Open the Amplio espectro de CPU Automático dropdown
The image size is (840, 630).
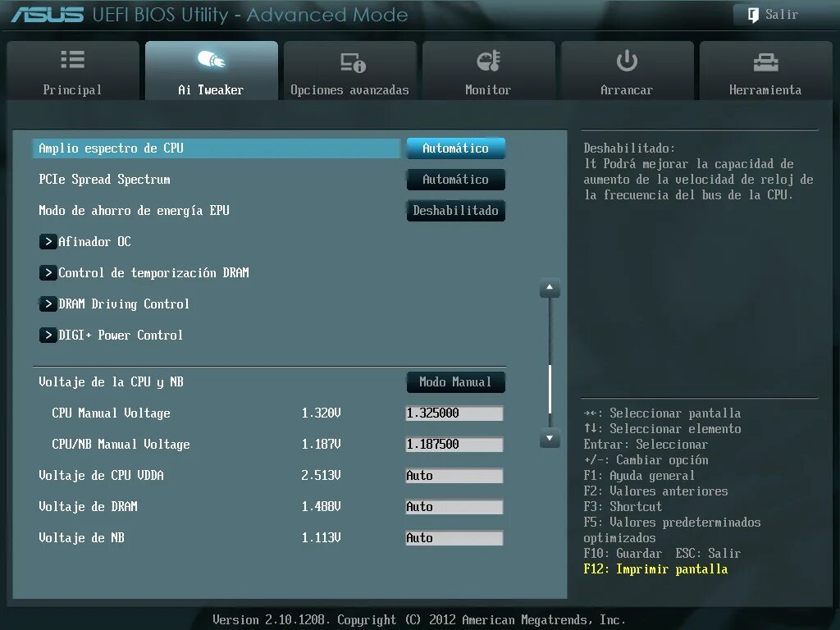point(456,148)
